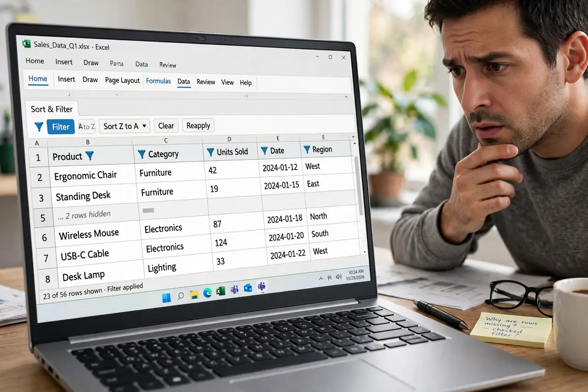Open the Region column filter funnel

pos(307,150)
